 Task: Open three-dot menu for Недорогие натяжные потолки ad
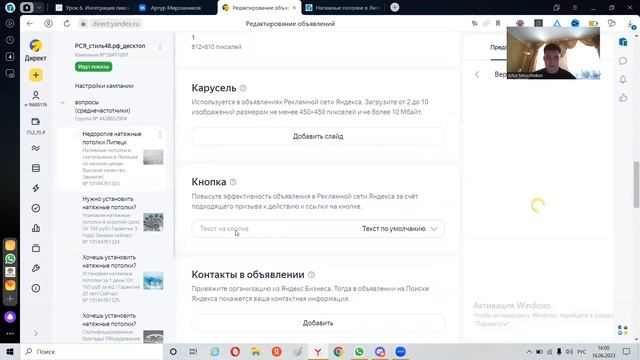coord(160,134)
